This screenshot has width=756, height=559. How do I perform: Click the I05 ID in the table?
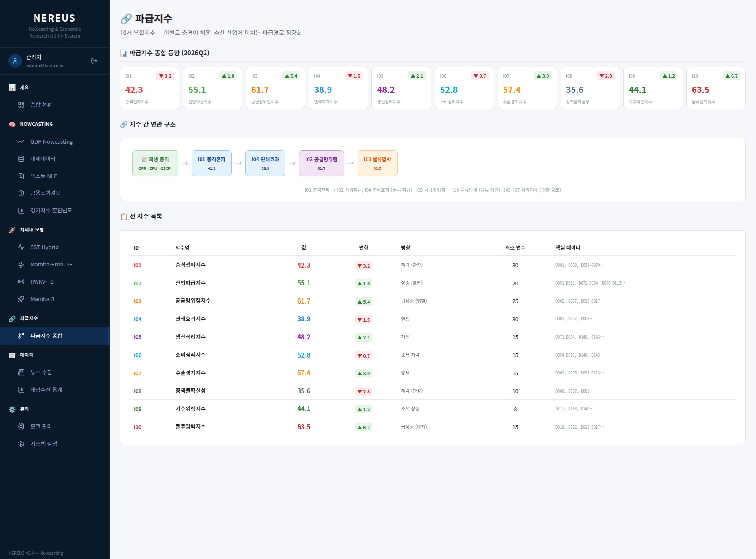tap(138, 337)
